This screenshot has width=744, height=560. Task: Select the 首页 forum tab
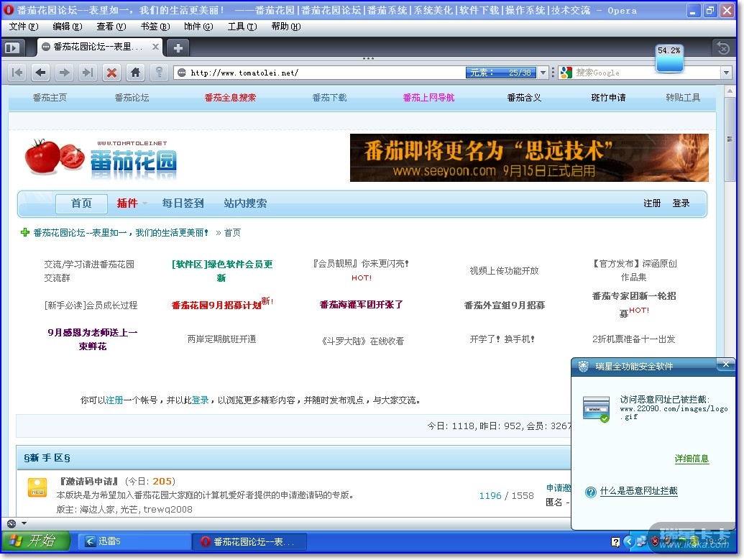(x=81, y=203)
